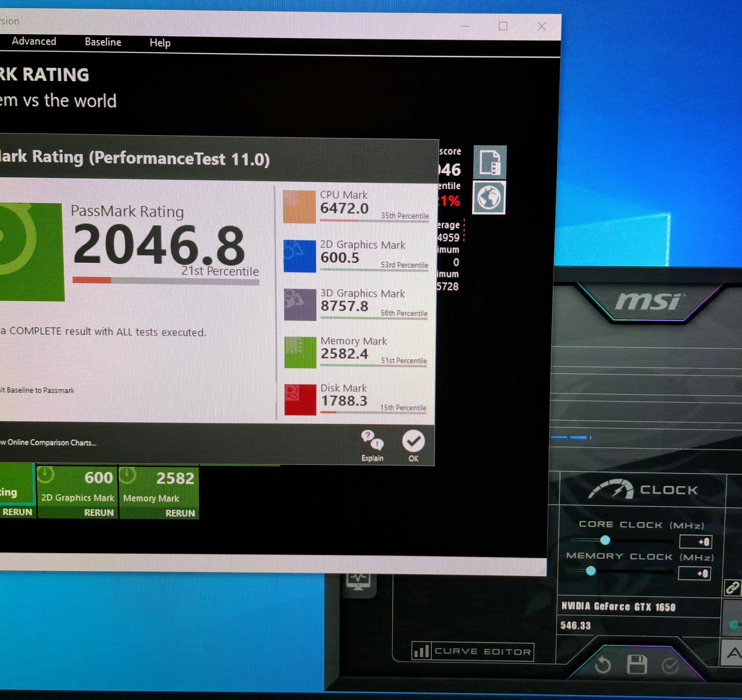Click the 3D Graphics Mark 8757.8 score
742x700 pixels.
[x=345, y=306]
